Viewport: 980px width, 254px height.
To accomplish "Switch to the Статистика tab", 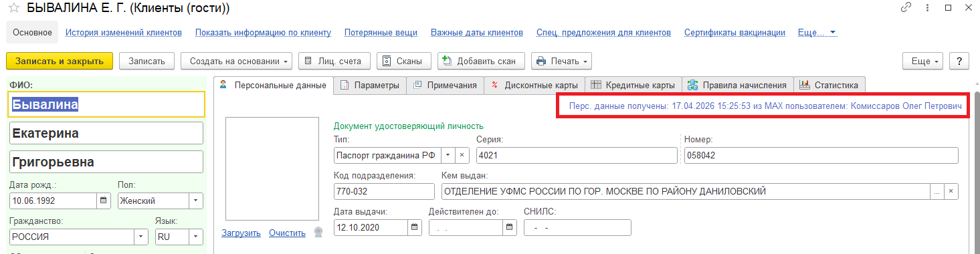I will (x=829, y=85).
